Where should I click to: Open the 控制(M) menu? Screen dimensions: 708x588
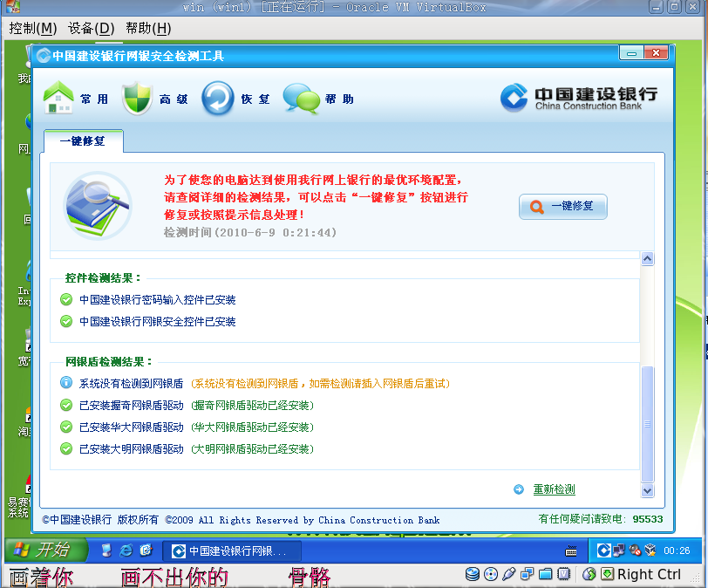coord(33,29)
